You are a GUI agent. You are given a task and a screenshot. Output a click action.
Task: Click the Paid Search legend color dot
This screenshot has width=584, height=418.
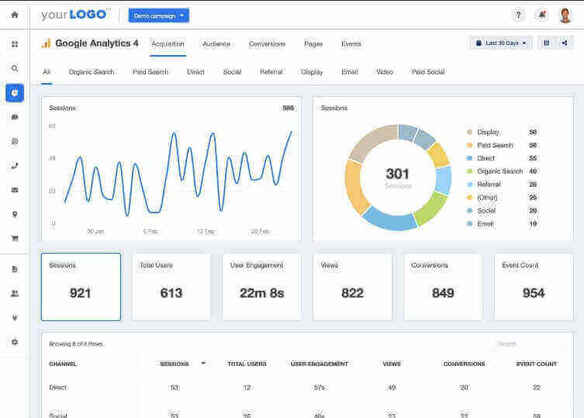(470, 145)
